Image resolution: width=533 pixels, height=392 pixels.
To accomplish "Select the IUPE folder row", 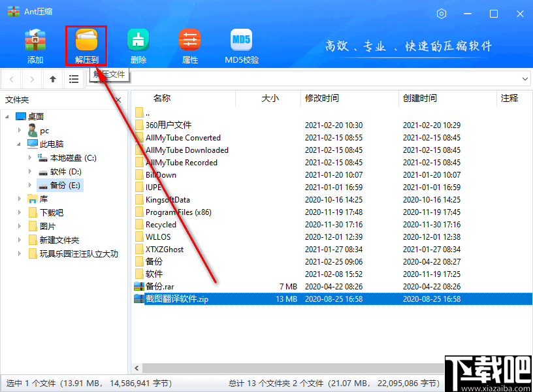I will pos(332,188).
